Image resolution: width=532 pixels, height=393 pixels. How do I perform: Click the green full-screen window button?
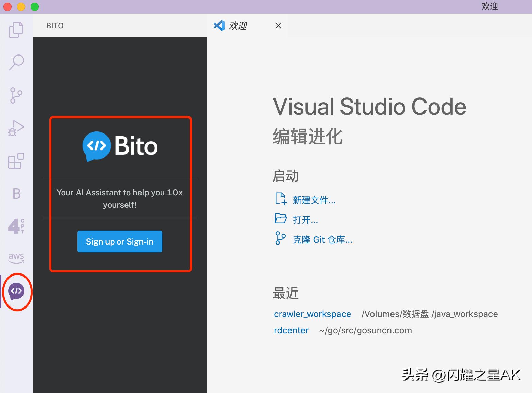pyautogui.click(x=35, y=6)
